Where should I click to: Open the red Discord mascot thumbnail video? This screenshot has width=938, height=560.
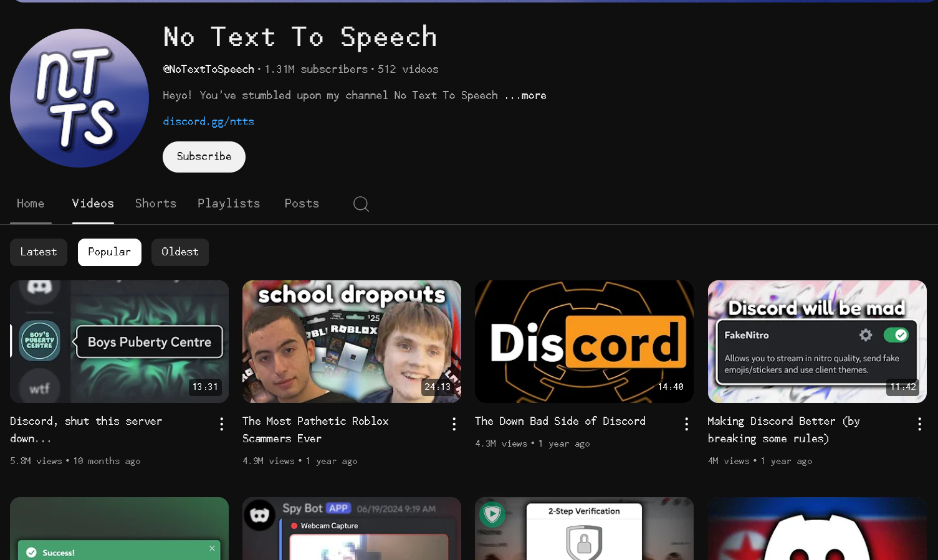pyautogui.click(x=817, y=528)
